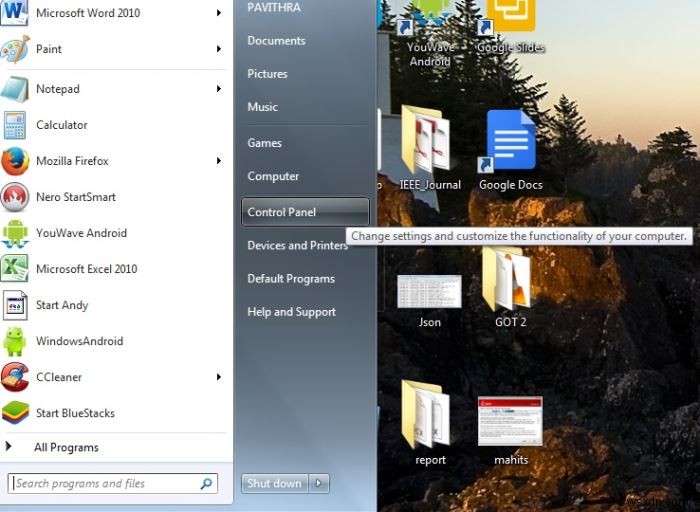Click the Search programs and files box
Image resolution: width=700 pixels, height=512 pixels.
click(112, 483)
